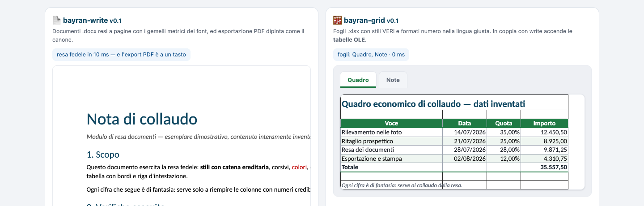Viewport: 644px width, 206px height.
Task: Click the 'resa fedele in 10 ms' status pill
Action: click(121, 55)
